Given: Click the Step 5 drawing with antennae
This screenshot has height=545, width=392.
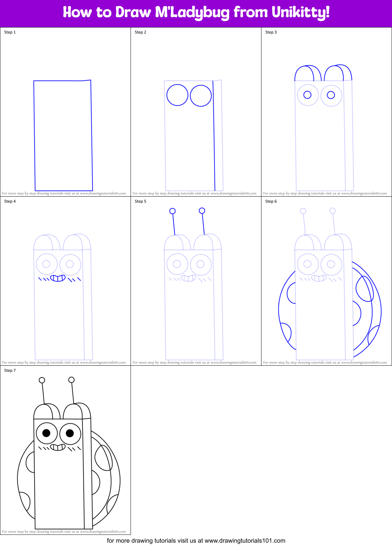Looking at the screenshot, I should pos(194,284).
